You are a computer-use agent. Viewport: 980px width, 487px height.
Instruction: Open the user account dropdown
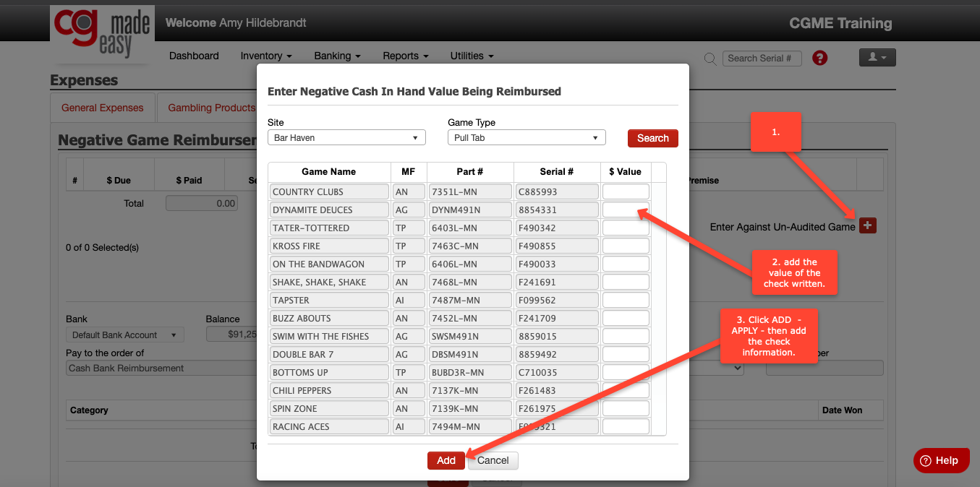[877, 58]
